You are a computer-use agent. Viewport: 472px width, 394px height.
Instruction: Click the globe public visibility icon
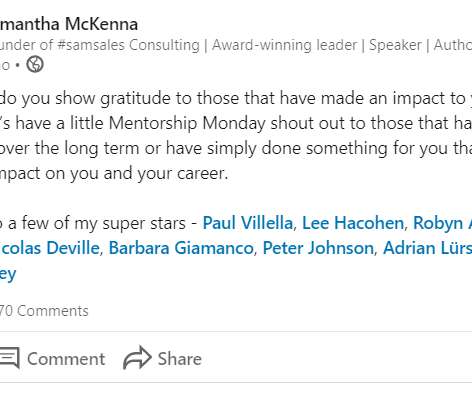[35, 64]
